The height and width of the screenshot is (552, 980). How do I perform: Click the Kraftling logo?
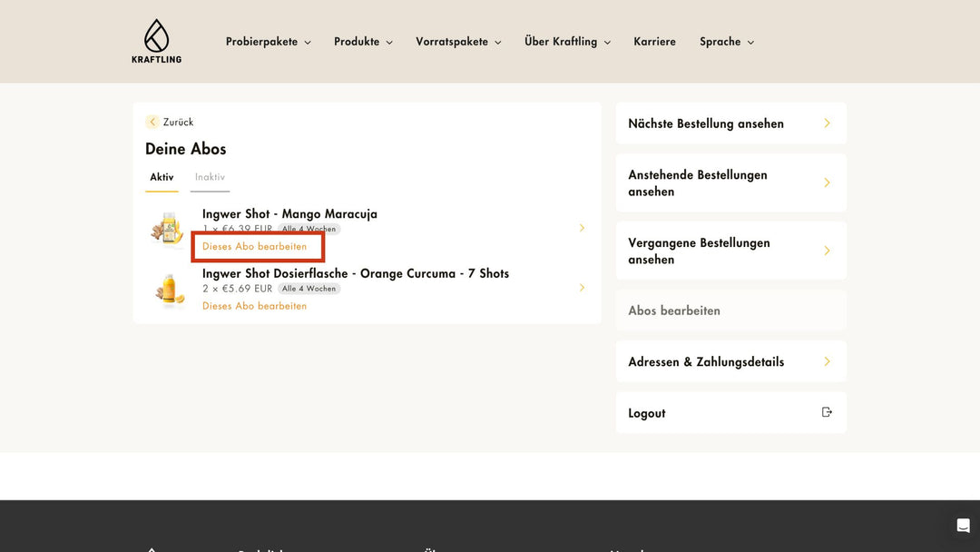click(x=156, y=42)
